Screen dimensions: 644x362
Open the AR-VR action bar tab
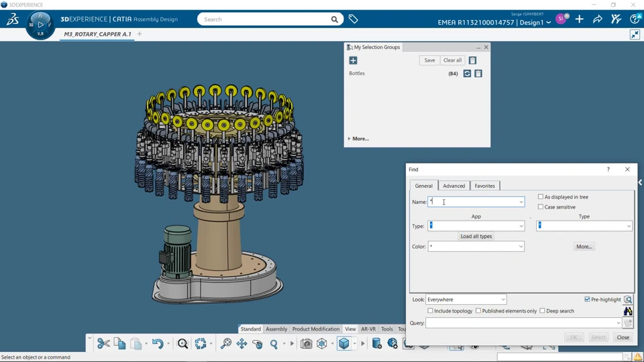click(x=368, y=328)
